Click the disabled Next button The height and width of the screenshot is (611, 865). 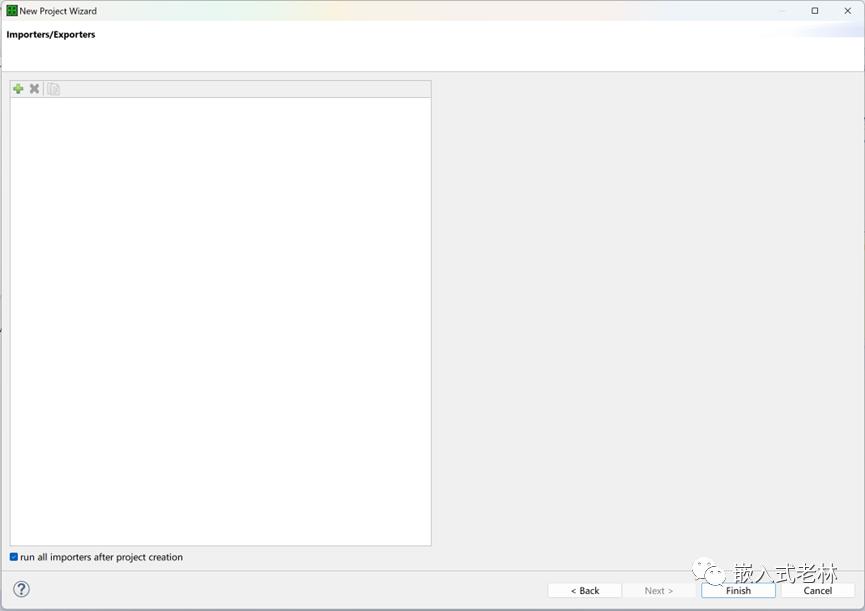659,591
